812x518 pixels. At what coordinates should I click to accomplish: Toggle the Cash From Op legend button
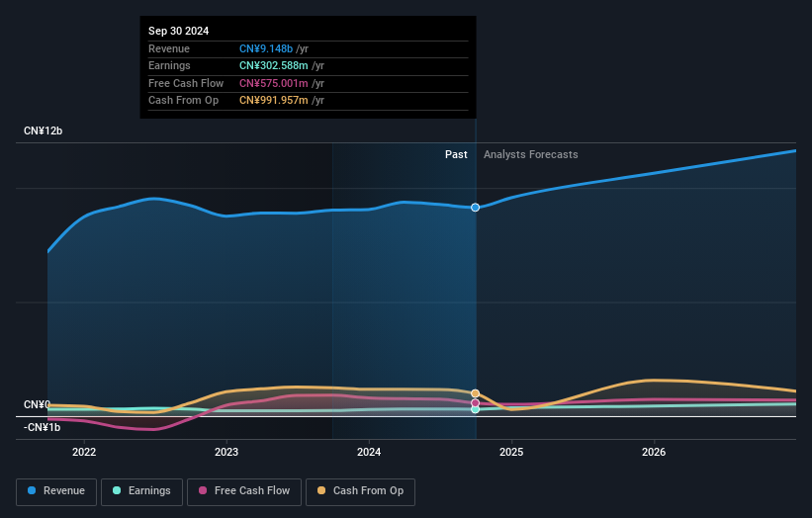click(360, 491)
